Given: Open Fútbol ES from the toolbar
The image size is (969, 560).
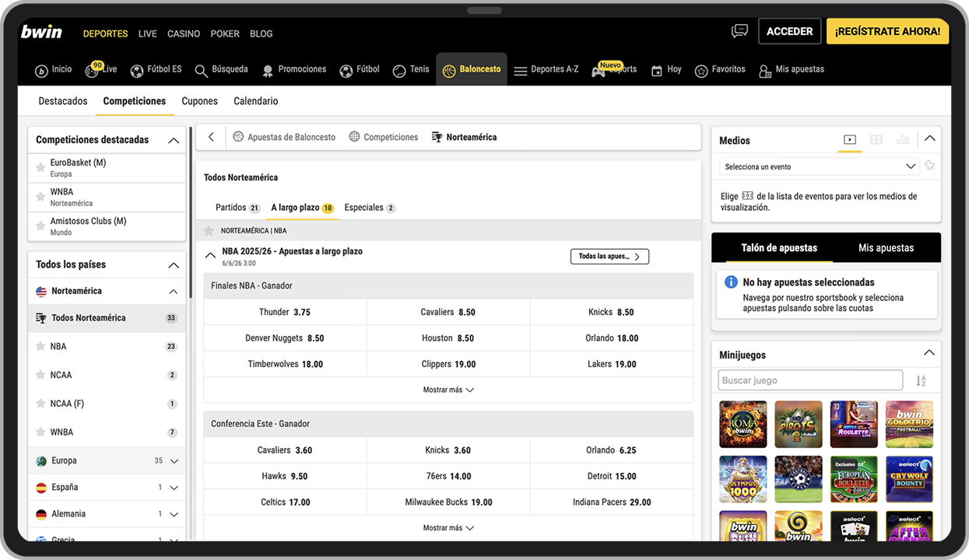Looking at the screenshot, I should click(x=156, y=69).
